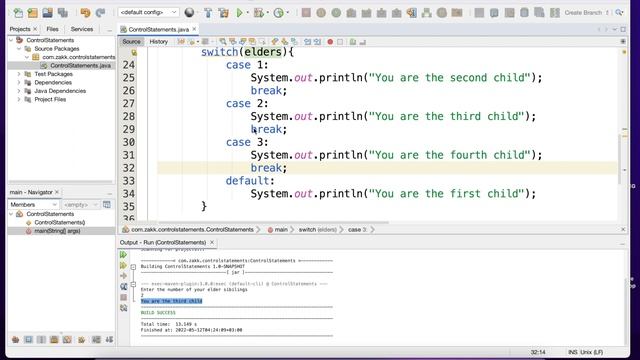Click the main breadcrumb item
The image size is (640, 360).
(x=281, y=230)
